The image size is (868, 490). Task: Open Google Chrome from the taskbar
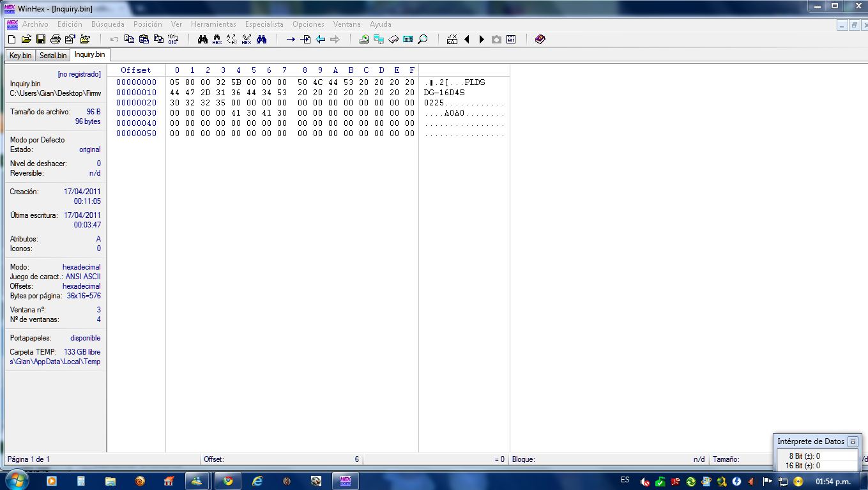coord(228,481)
